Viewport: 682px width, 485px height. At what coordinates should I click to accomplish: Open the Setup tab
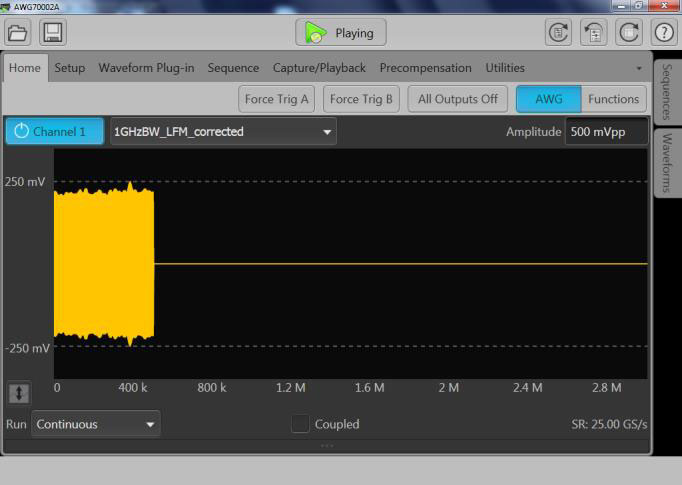[x=70, y=68]
